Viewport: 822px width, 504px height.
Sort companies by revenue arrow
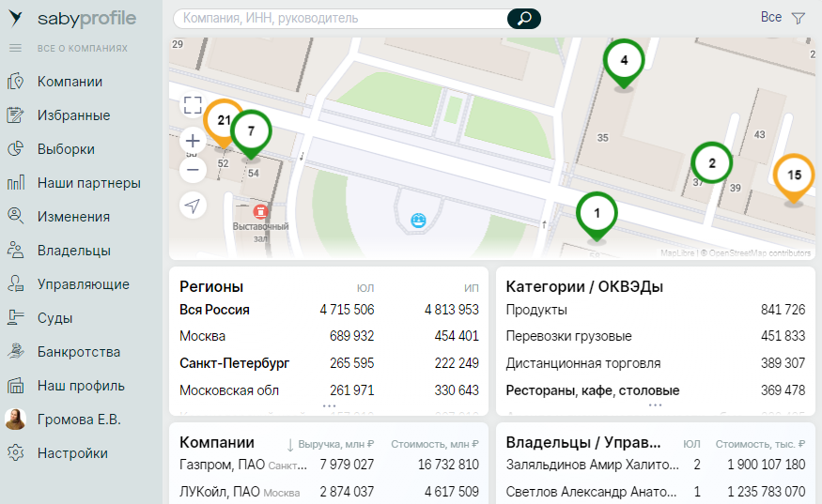point(290,444)
